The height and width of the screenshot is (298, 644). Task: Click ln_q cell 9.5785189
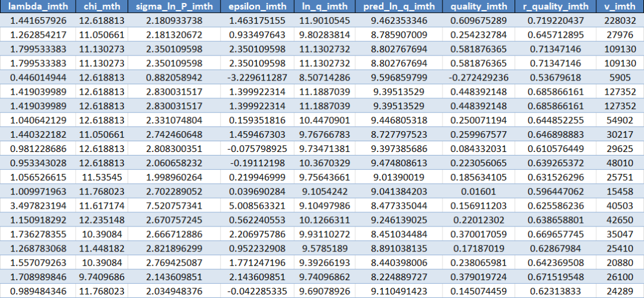324,247
